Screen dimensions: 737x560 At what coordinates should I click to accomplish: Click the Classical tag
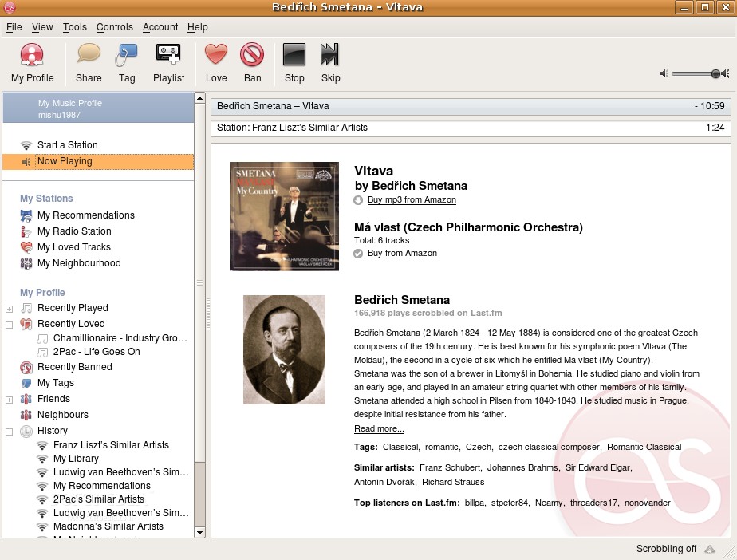[400, 447]
